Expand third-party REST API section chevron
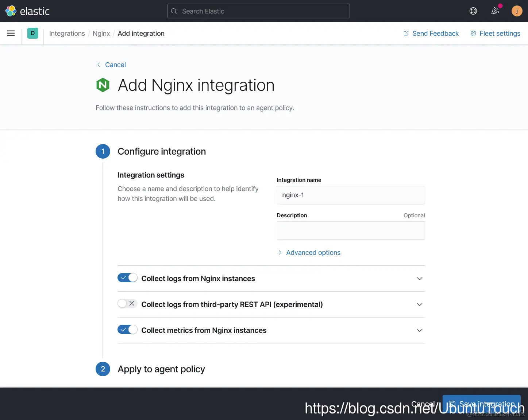Screen dimensions: 528x420 [x=420, y=304]
